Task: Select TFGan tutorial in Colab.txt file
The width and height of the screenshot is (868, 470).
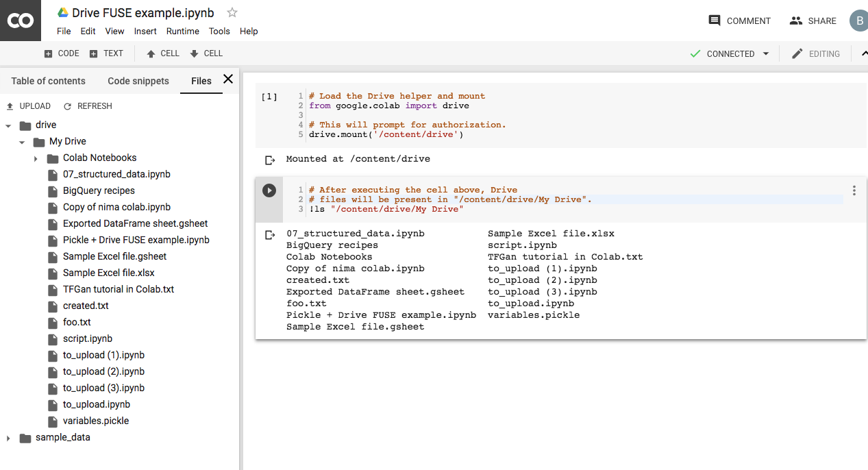Action: [119, 290]
